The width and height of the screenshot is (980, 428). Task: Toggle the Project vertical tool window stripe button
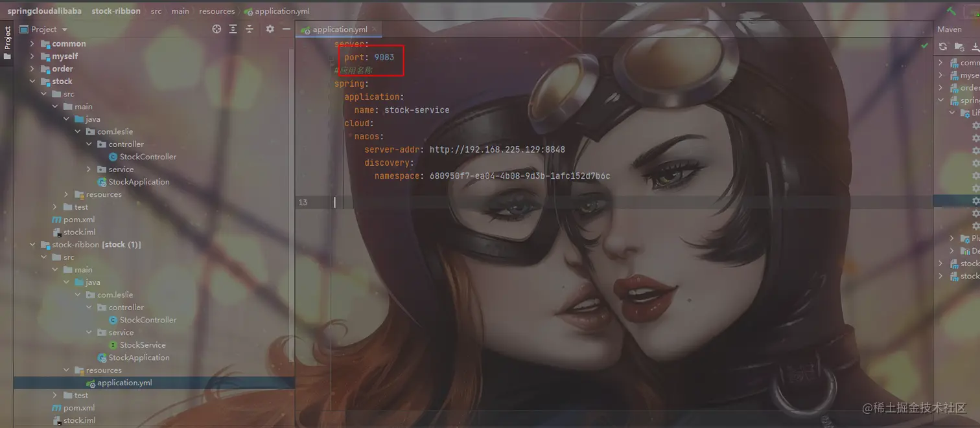pyautogui.click(x=7, y=43)
